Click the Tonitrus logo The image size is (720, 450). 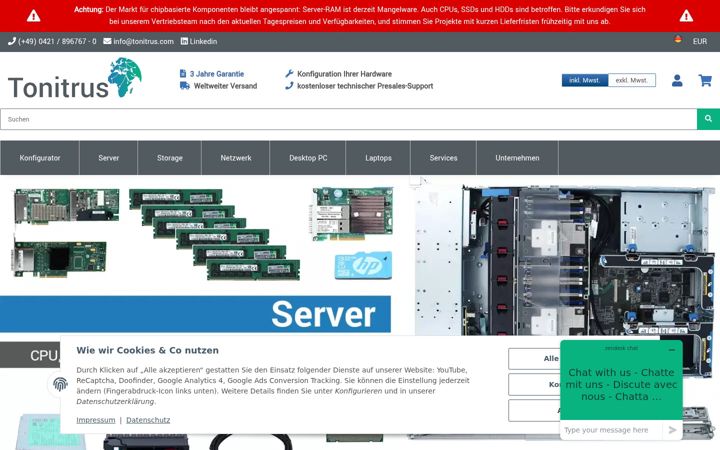pos(75,78)
